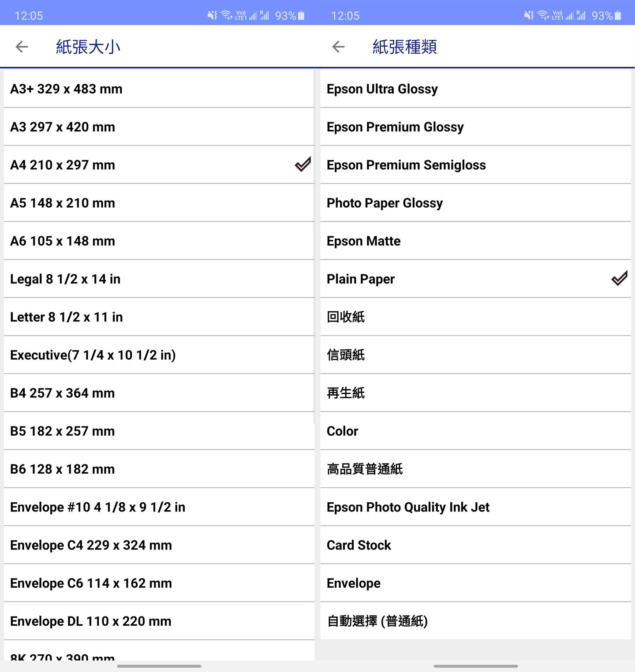Tap the checkmark beside Plain Paper
635x672 pixels.
(619, 279)
